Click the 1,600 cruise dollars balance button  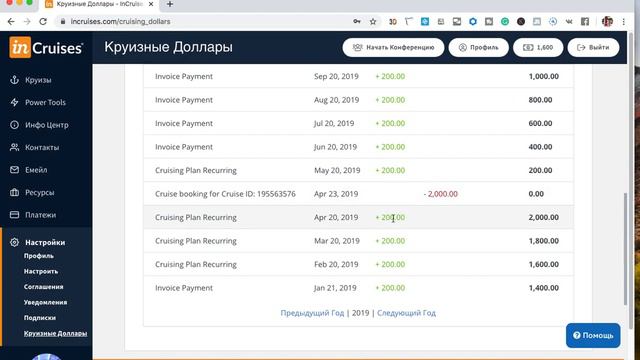538,47
